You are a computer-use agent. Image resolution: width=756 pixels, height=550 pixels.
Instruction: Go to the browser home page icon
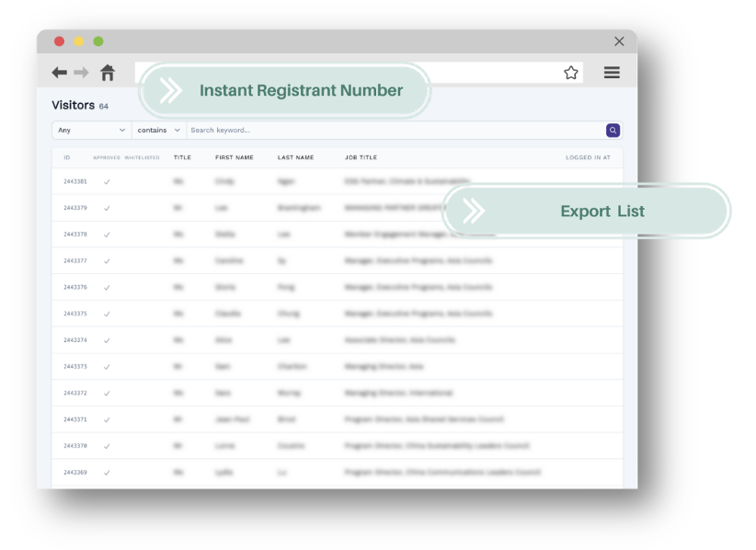coord(108,73)
